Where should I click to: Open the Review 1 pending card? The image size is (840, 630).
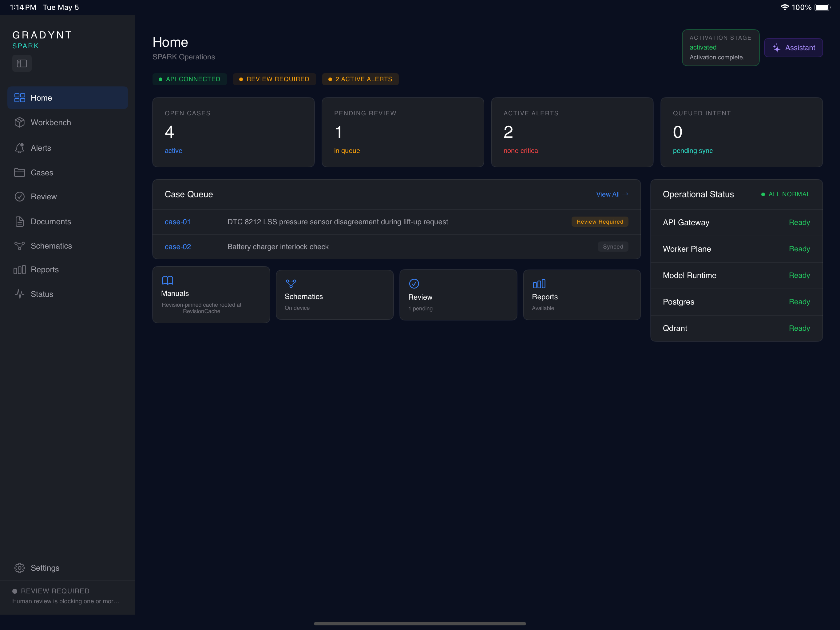click(x=458, y=295)
